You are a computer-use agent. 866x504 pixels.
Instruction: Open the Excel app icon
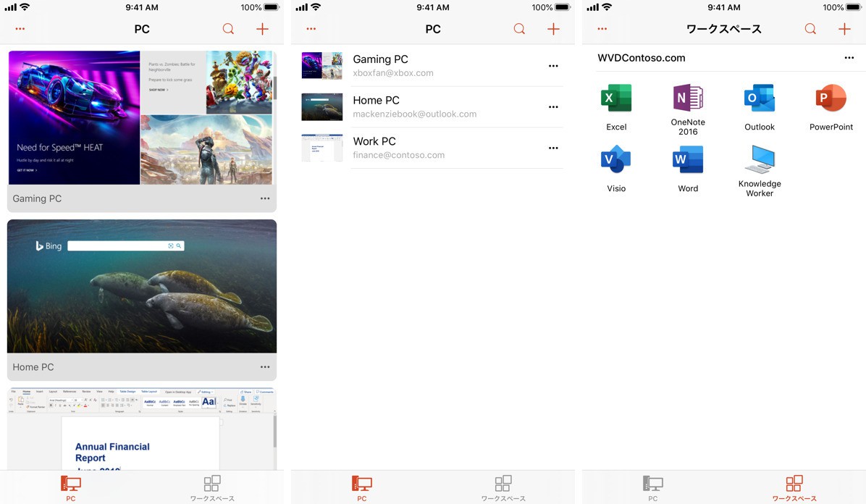tap(616, 98)
